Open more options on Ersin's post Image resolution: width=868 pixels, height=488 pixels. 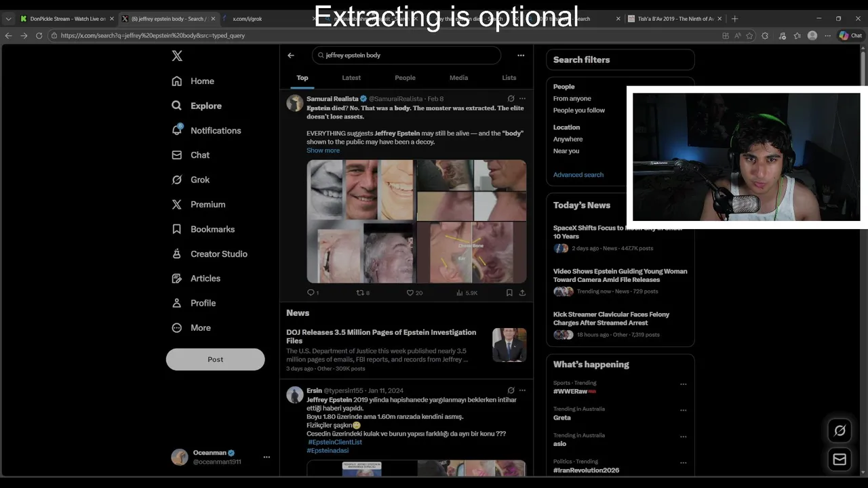(522, 390)
